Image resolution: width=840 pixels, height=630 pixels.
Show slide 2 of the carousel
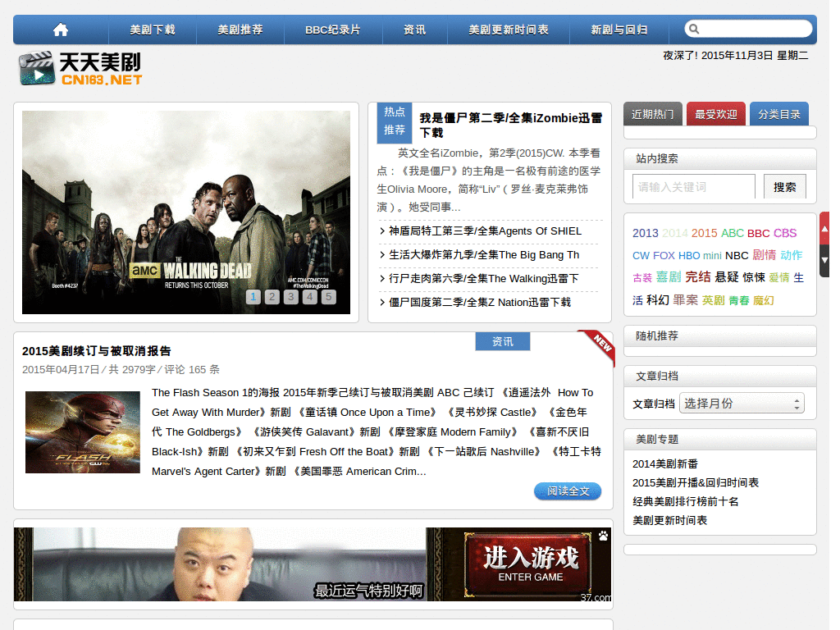[272, 297]
